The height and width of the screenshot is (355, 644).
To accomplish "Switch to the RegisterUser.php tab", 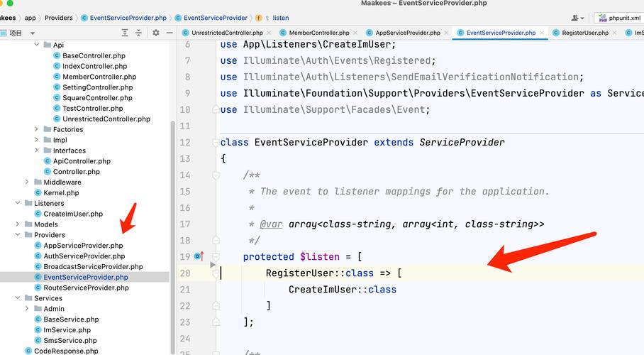I will click(579, 33).
